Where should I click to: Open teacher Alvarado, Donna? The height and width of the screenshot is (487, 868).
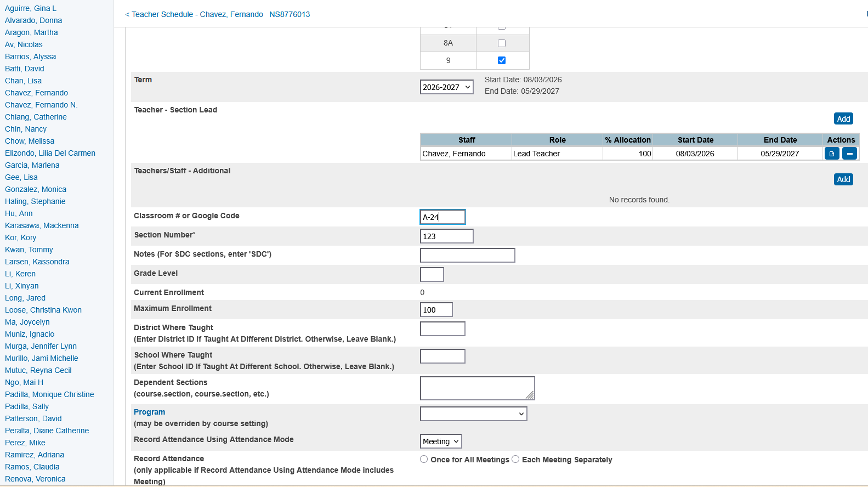click(x=33, y=20)
